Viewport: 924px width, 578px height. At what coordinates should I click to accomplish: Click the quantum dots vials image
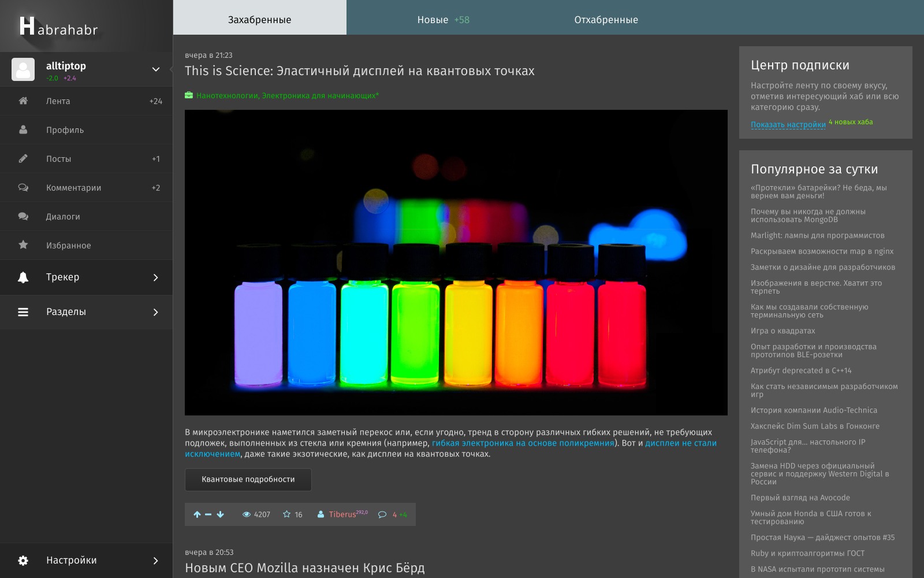point(456,262)
